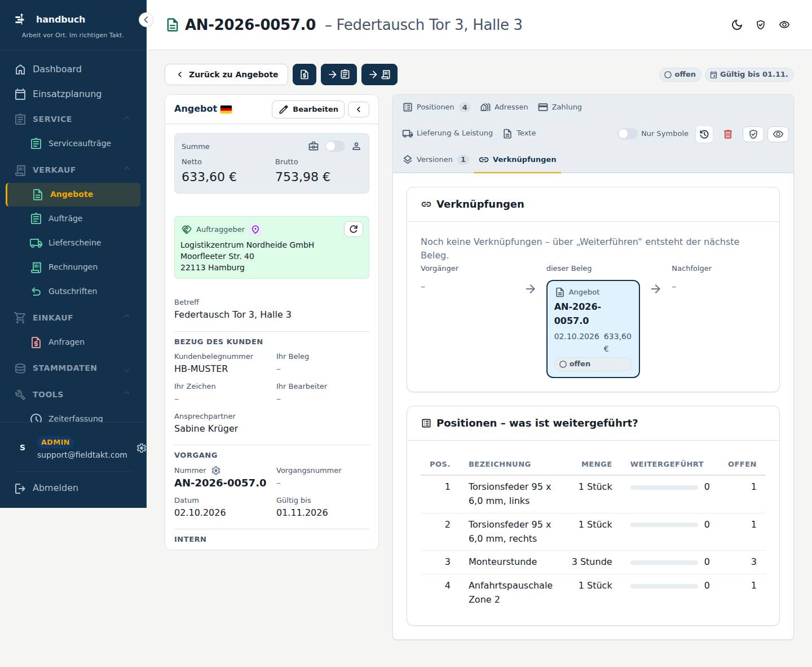The height and width of the screenshot is (667, 812).
Task: Open the history clock icon button
Action: pyautogui.click(x=704, y=134)
